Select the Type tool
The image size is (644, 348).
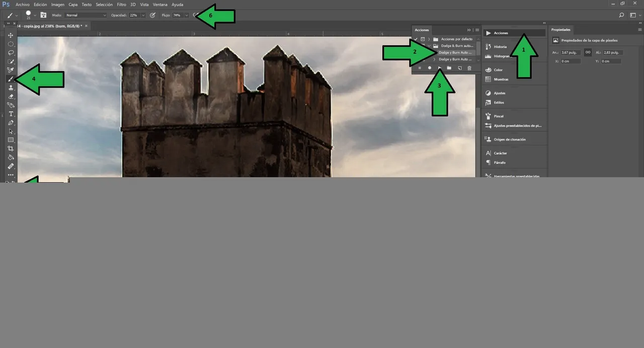pyautogui.click(x=11, y=114)
